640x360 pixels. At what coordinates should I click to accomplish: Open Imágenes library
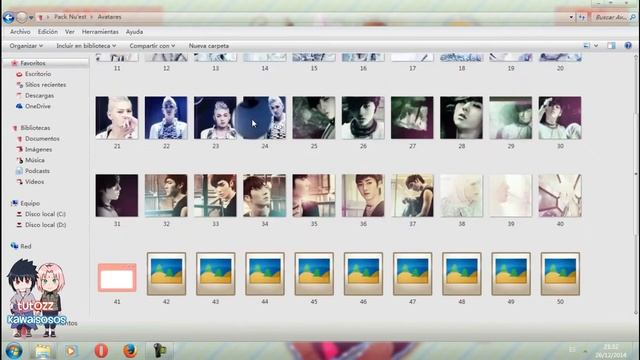coord(38,149)
